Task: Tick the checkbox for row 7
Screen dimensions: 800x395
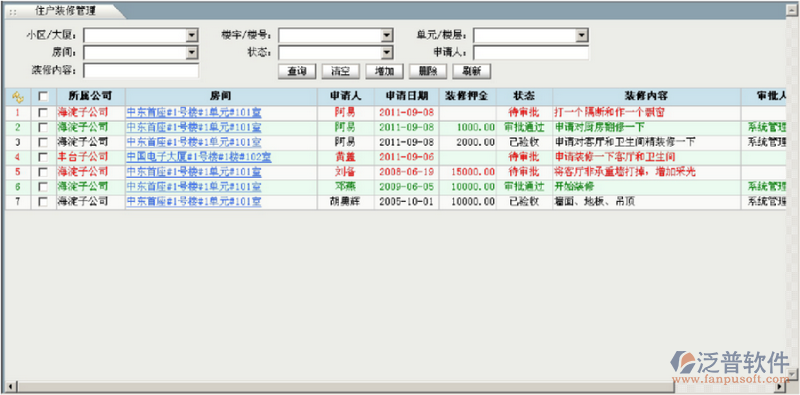Action: [43, 202]
